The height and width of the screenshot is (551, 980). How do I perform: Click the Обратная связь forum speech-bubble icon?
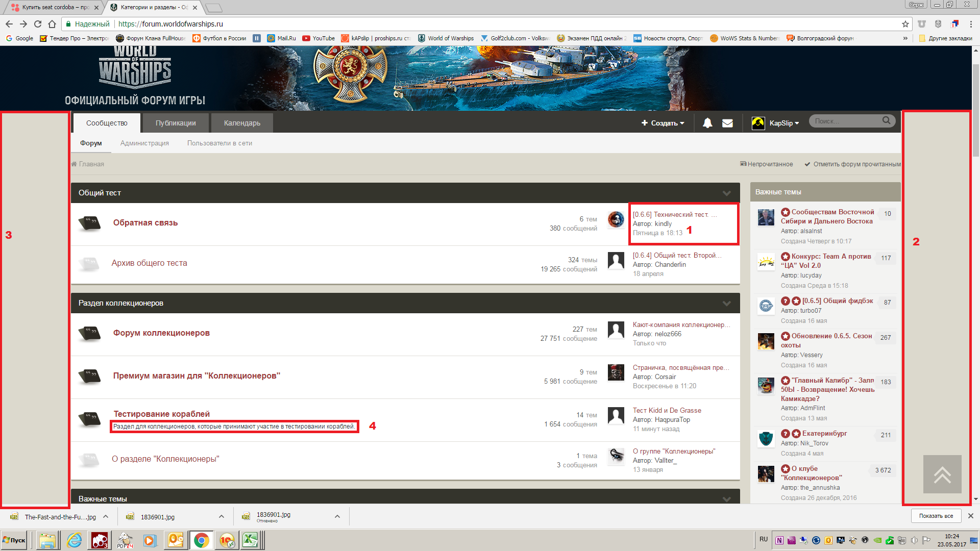(x=89, y=223)
